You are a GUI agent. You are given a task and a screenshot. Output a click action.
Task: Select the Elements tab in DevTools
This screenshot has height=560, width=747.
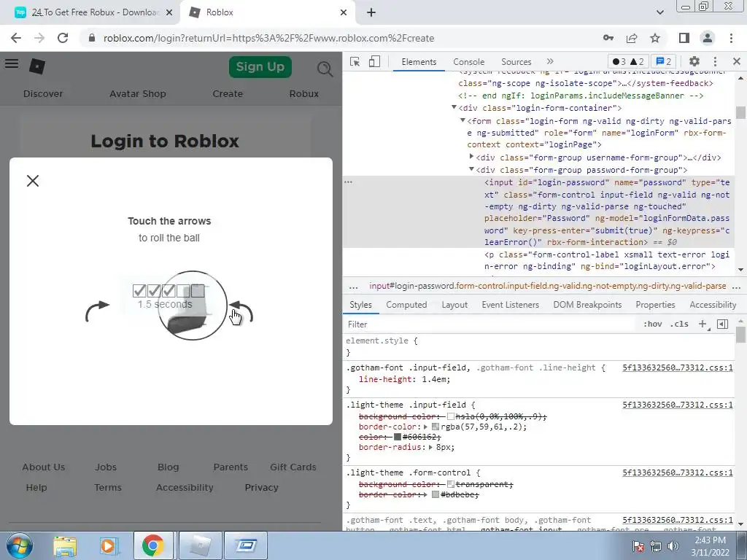click(419, 62)
